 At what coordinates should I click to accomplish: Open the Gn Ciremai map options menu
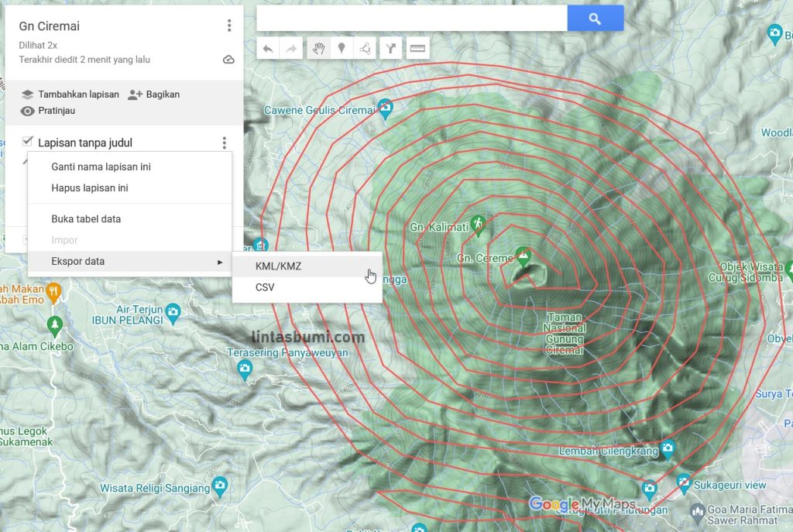(229, 26)
